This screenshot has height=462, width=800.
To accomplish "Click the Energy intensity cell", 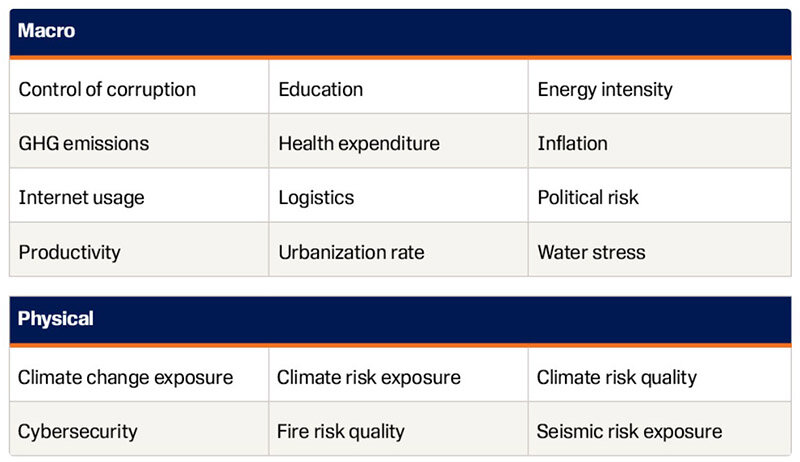I will tap(660, 87).
